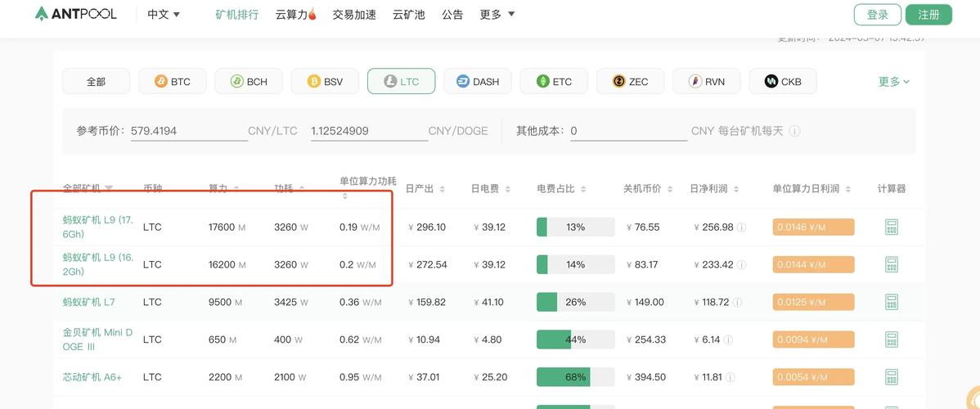Click the 44% electricity ratio bar
The image size is (980, 409).
pyautogui.click(x=576, y=339)
